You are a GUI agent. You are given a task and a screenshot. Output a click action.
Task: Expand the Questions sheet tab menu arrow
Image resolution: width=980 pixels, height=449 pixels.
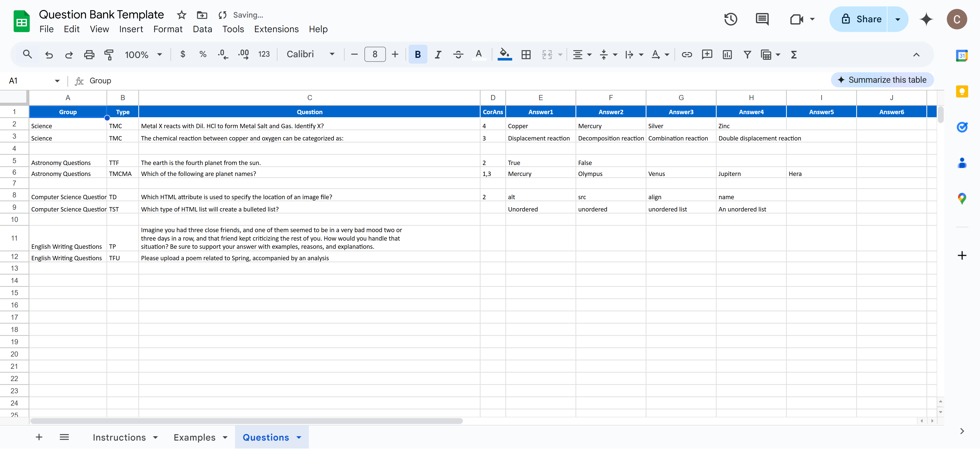click(299, 437)
